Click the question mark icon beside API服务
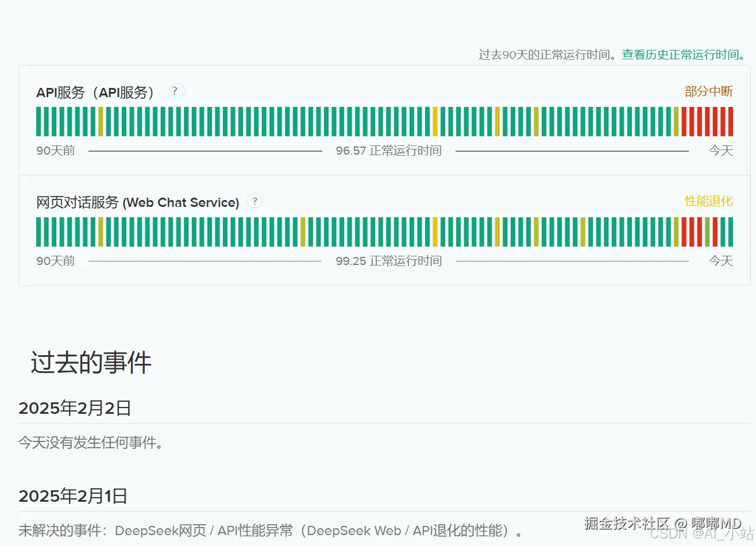 point(176,91)
